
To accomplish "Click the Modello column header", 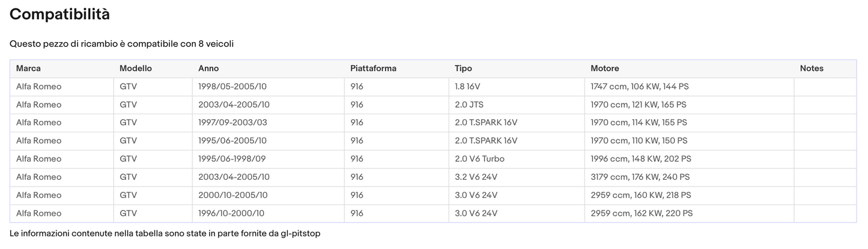I will (x=135, y=69).
